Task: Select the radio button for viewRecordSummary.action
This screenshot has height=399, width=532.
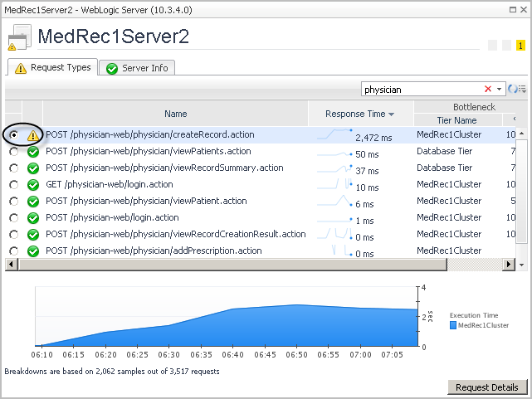Action: point(14,168)
